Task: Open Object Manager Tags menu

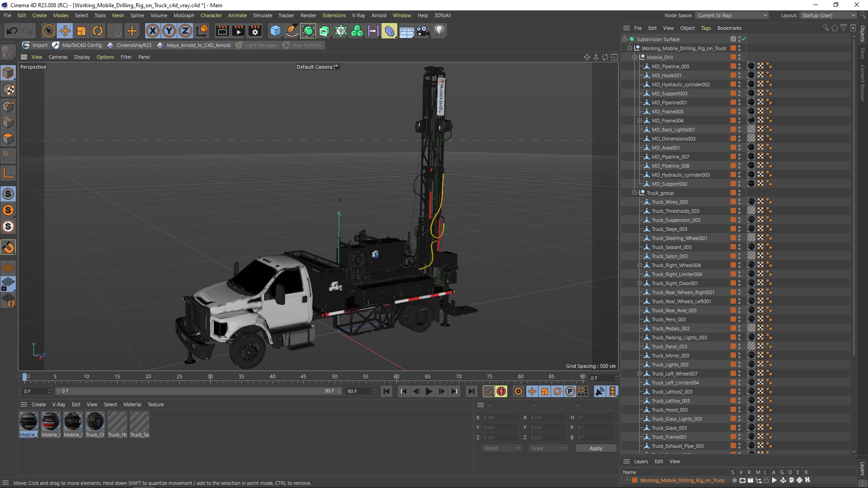Action: pos(705,28)
